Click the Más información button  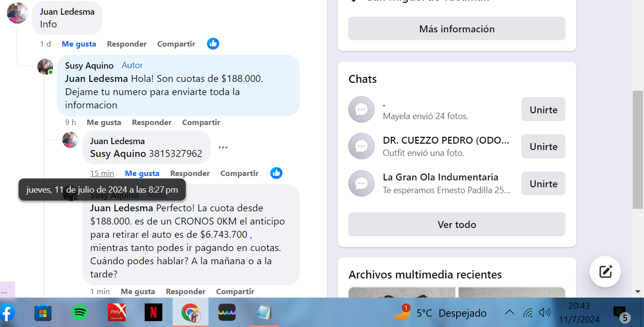pos(457,29)
